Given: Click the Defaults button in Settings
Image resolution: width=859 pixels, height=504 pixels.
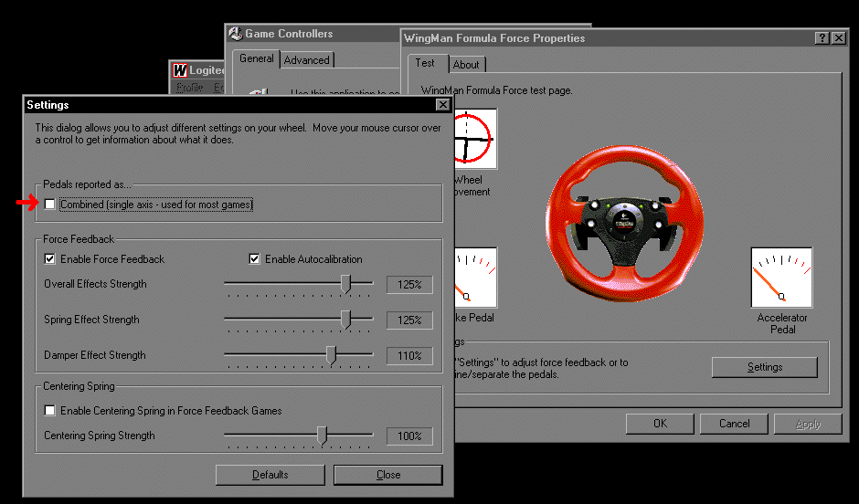Looking at the screenshot, I should click(x=270, y=475).
